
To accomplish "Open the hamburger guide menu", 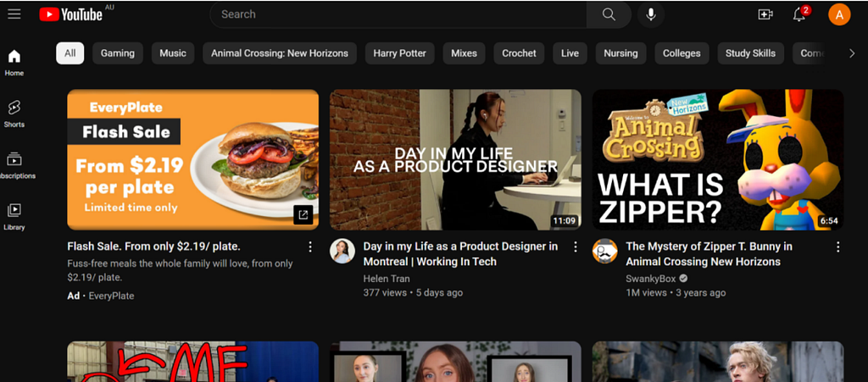I will [14, 14].
